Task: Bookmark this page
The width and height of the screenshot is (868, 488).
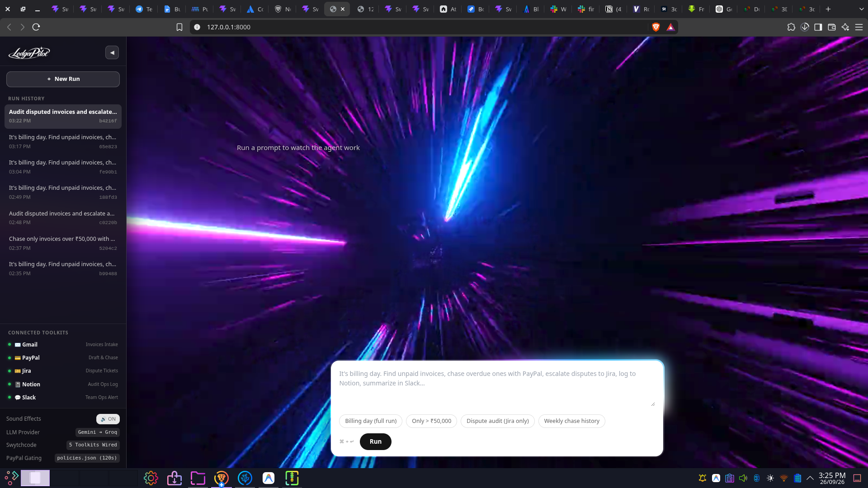Action: pyautogui.click(x=179, y=27)
